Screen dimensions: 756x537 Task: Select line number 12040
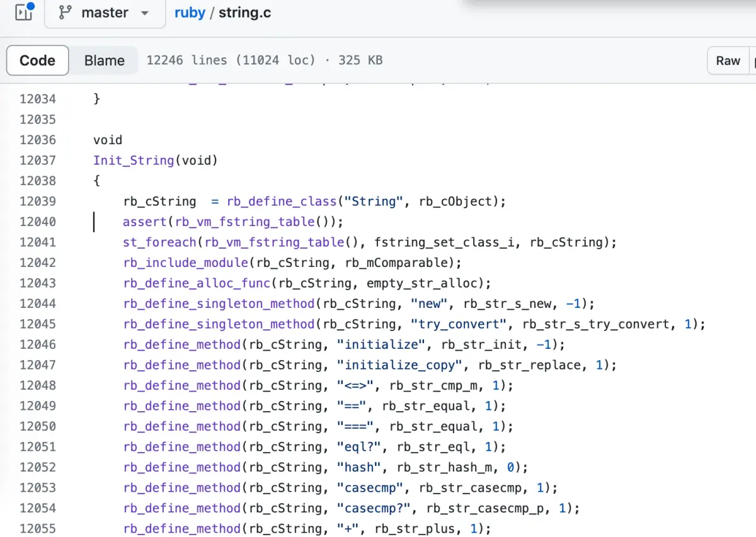(x=38, y=222)
